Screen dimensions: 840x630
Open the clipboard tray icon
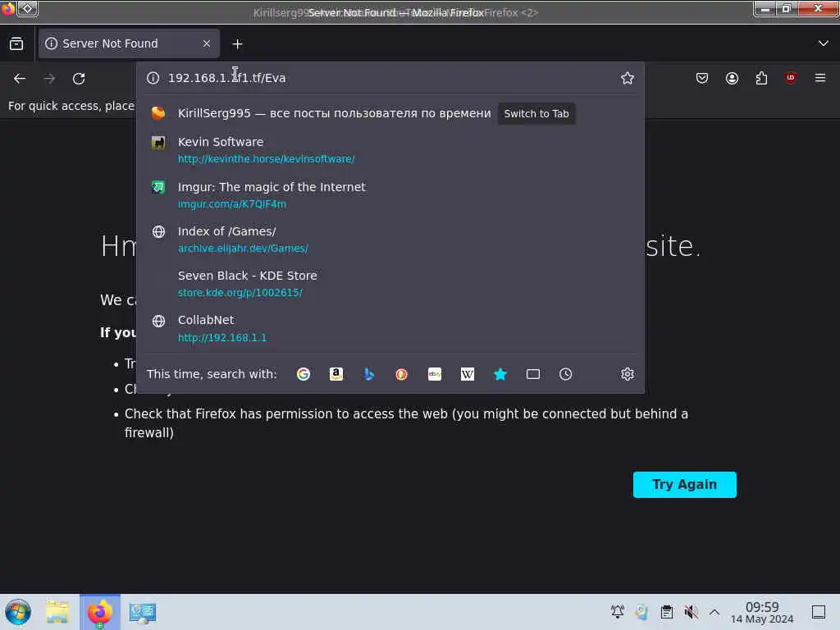coord(666,611)
